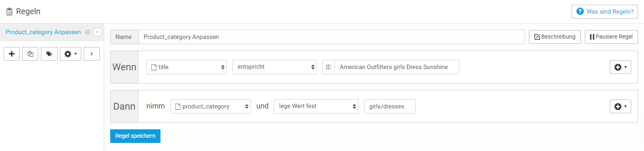Image resolution: width=644 pixels, height=151 pixels.
Task: Click the Pausiere Regel button
Action: [611, 37]
